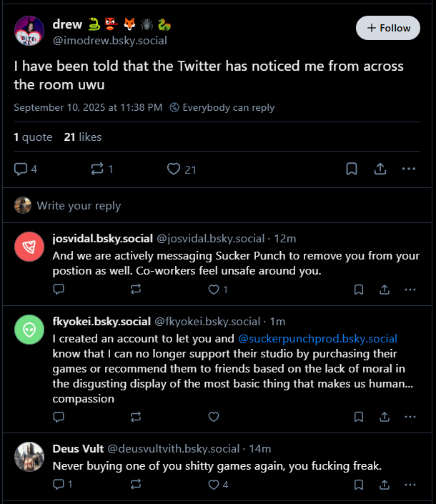Image resolution: width=436 pixels, height=504 pixels.
Task: Bookmark fkyokei's reply
Action: 359,417
